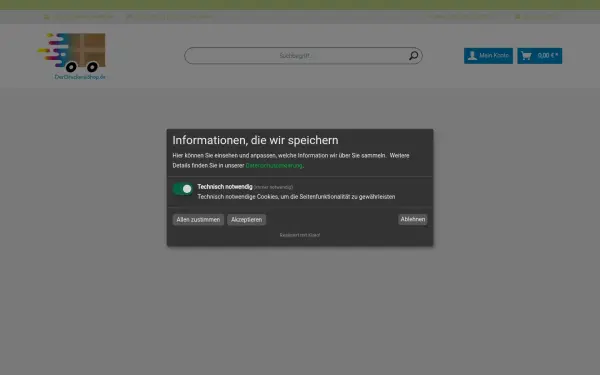This screenshot has width=600, height=375.
Task: Open the Datenschutzerklärung link
Action: tap(274, 166)
